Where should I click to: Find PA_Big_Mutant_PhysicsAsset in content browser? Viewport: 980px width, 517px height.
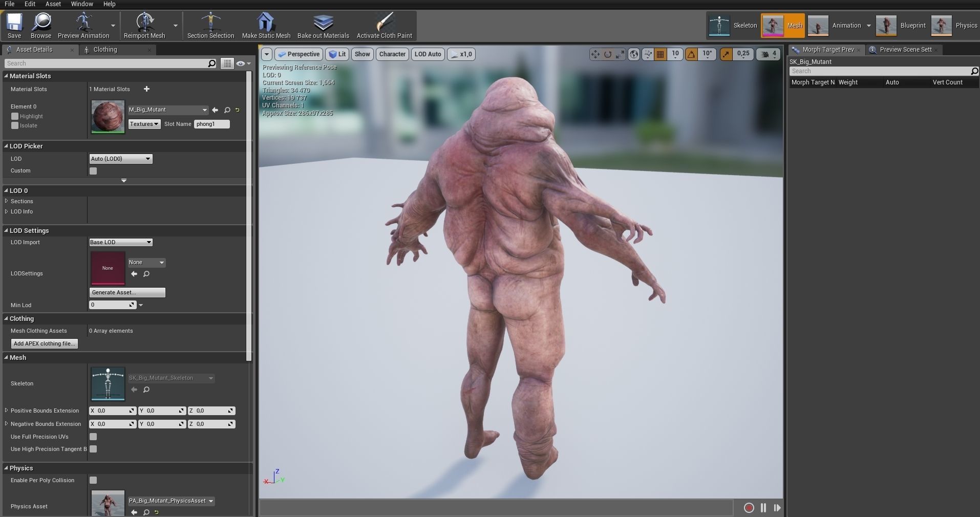[x=146, y=512]
